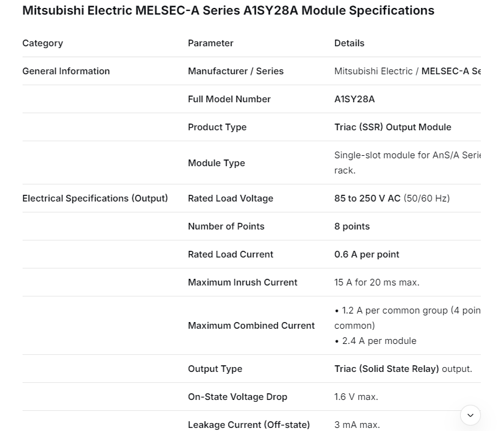Click the Parameter column header
This screenshot has width=504, height=431.
pos(210,43)
